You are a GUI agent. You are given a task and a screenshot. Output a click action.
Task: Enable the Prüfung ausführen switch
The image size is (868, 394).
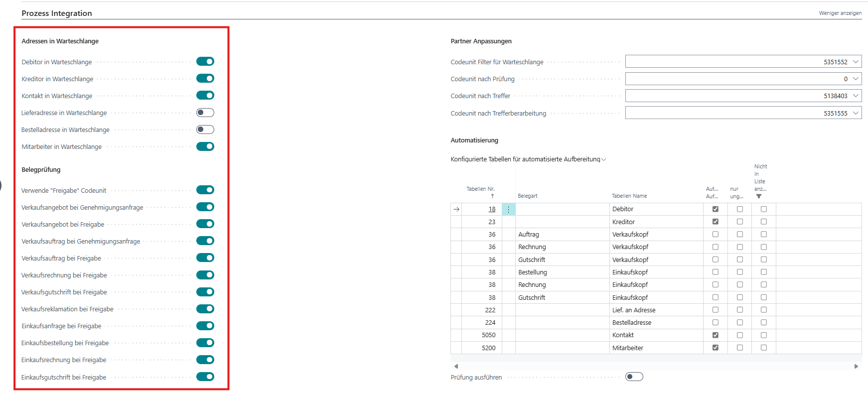tap(634, 377)
